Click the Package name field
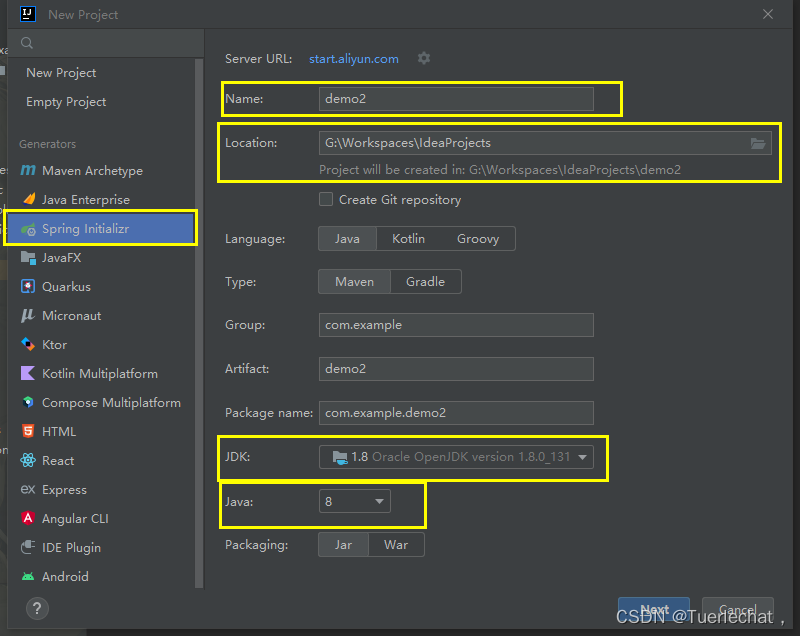Screen dimensions: 800x636 (456, 413)
